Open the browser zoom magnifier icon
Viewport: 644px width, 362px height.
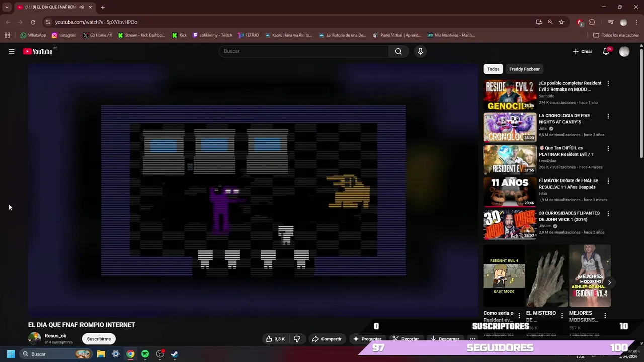tap(550, 22)
